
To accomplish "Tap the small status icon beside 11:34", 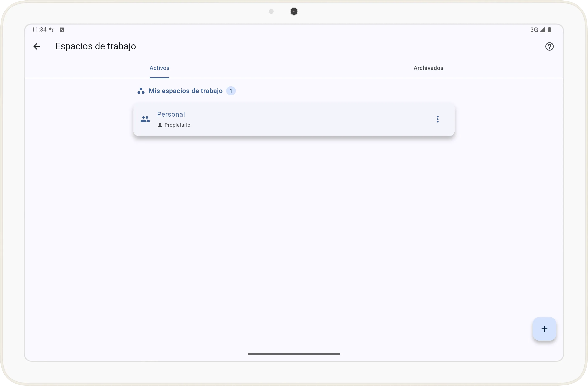I will point(62,29).
